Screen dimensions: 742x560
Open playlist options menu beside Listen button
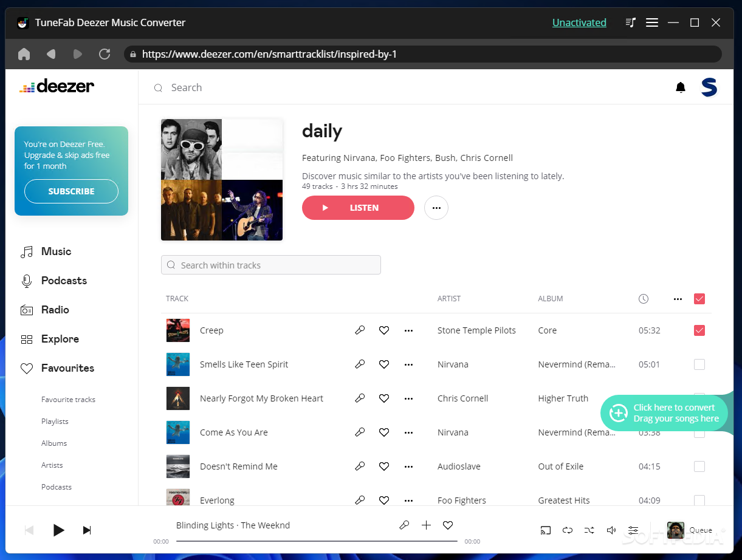(x=436, y=208)
